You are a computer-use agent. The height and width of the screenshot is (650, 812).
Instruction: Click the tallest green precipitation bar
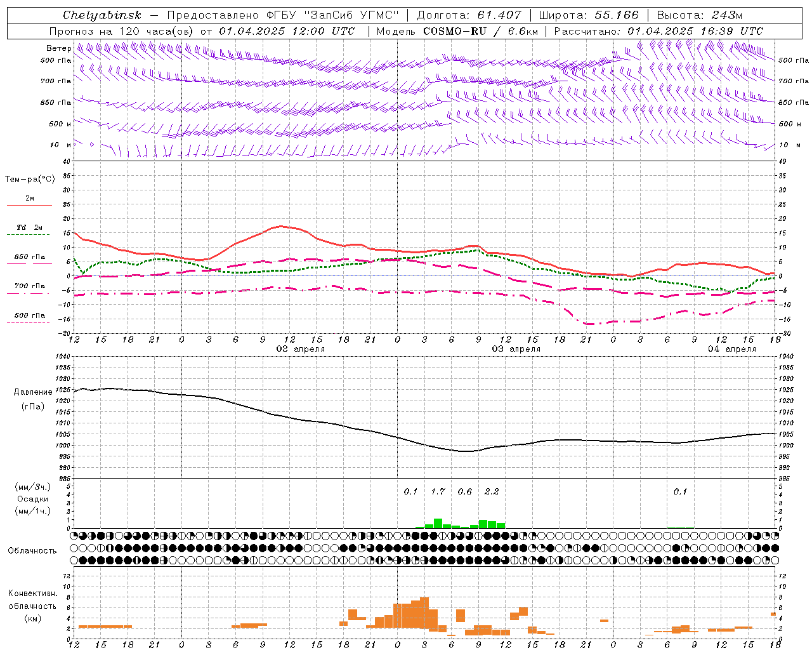(438, 523)
